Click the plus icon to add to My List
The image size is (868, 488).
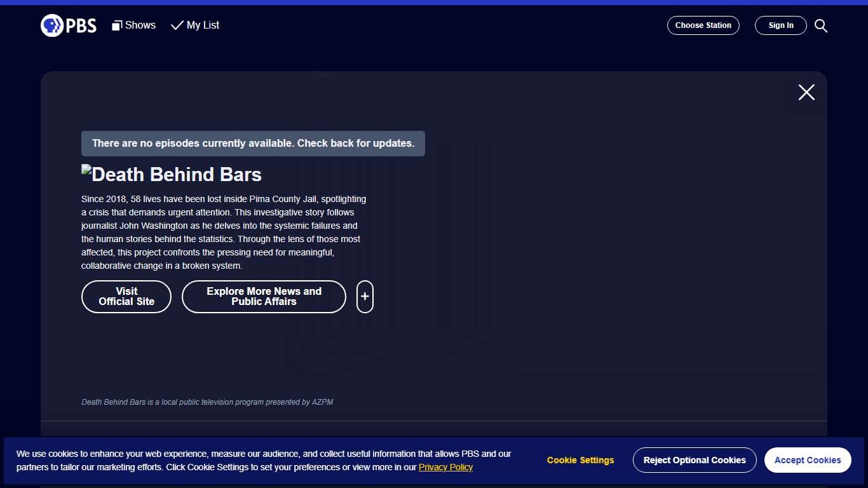(x=365, y=297)
